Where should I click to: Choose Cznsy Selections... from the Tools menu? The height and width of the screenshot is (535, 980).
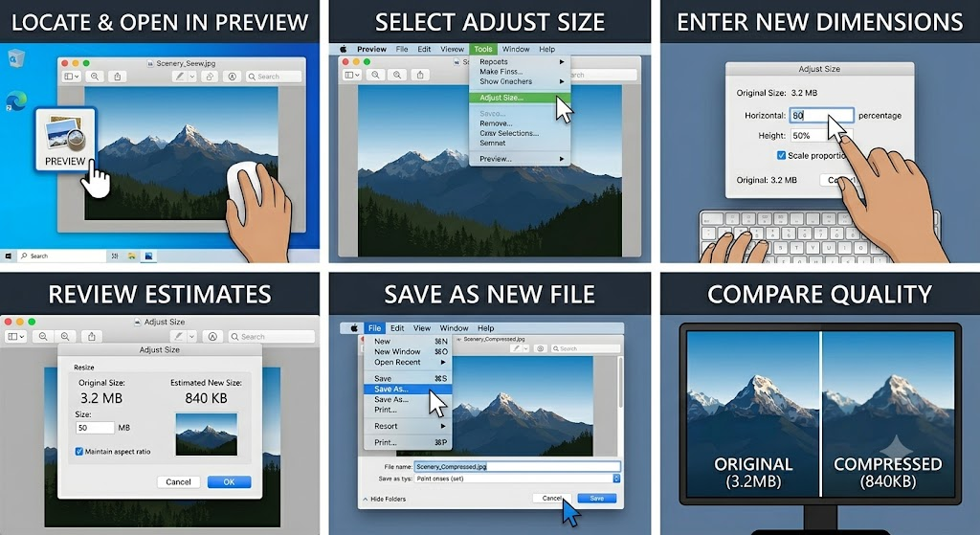point(520,133)
